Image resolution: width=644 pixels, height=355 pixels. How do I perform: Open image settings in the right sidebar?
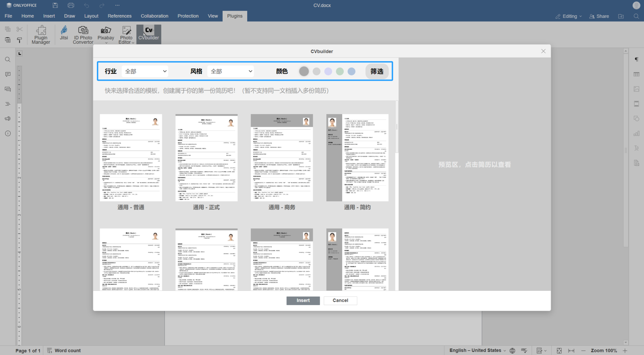tap(637, 89)
